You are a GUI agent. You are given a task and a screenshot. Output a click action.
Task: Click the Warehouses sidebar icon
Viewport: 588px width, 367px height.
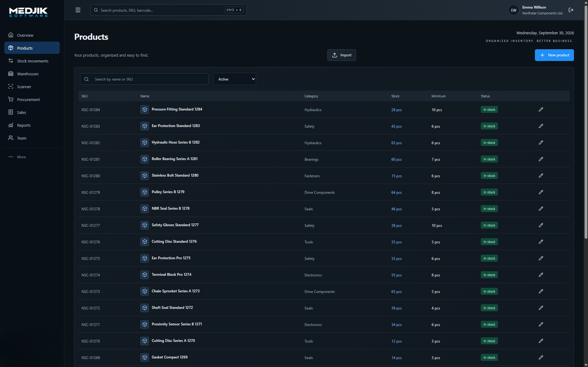11,74
